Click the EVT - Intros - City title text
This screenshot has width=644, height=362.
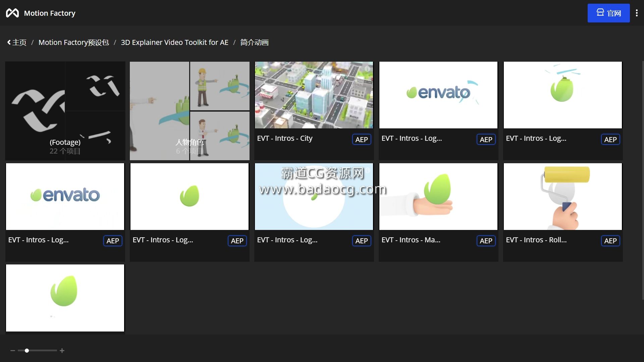point(284,138)
